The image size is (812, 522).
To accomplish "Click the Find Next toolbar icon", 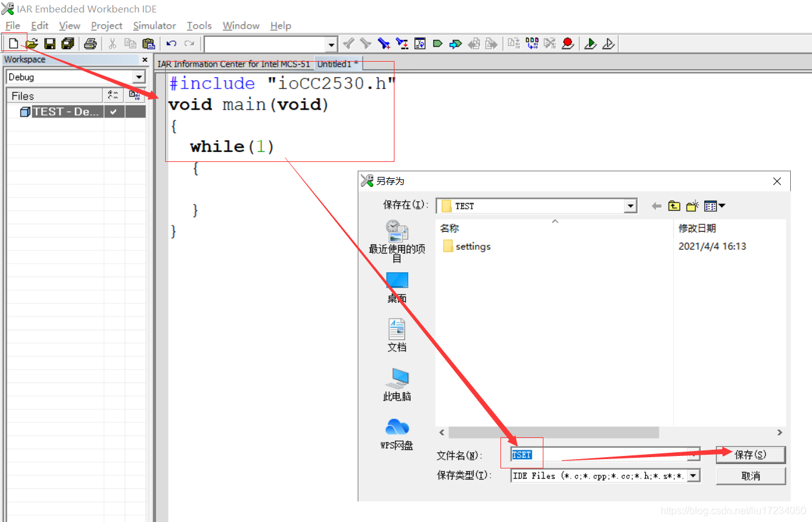I will (366, 44).
